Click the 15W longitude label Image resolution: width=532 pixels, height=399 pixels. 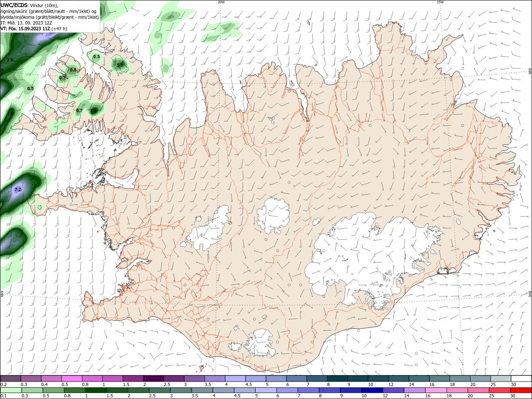click(440, 2)
